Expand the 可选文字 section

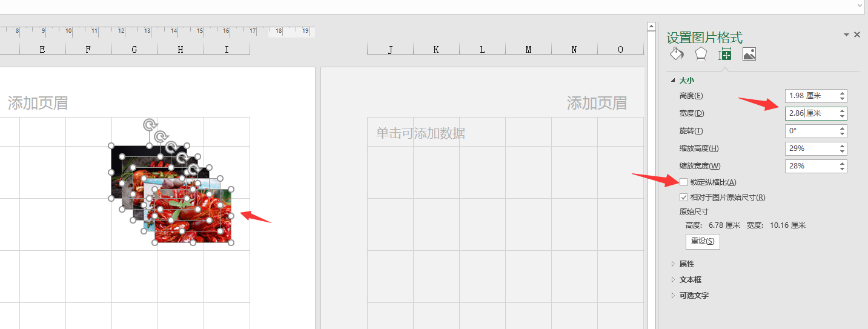click(672, 296)
